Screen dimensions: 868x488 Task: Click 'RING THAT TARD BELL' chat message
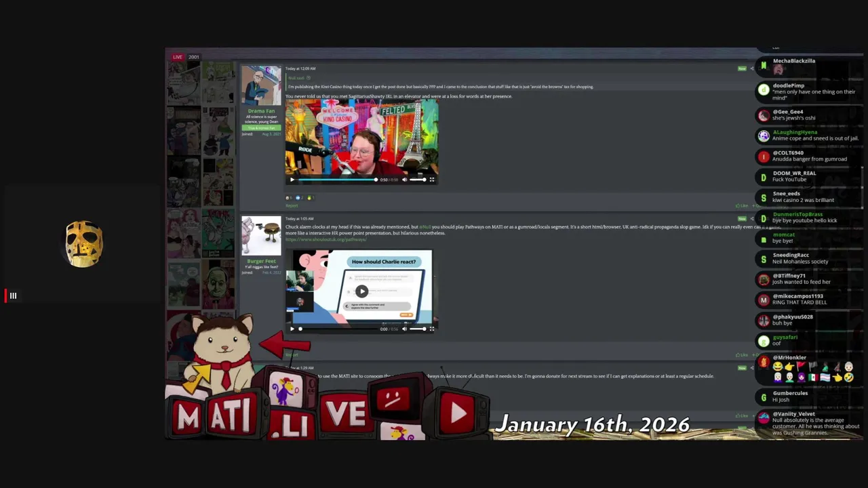(x=800, y=302)
